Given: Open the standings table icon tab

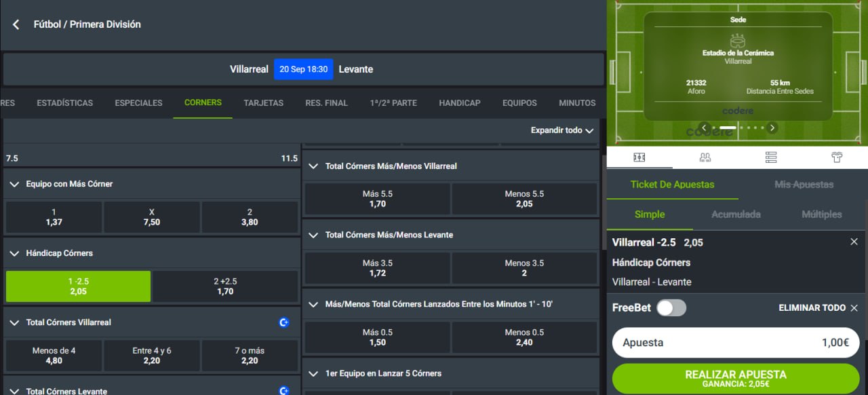Looking at the screenshot, I should 771,157.
